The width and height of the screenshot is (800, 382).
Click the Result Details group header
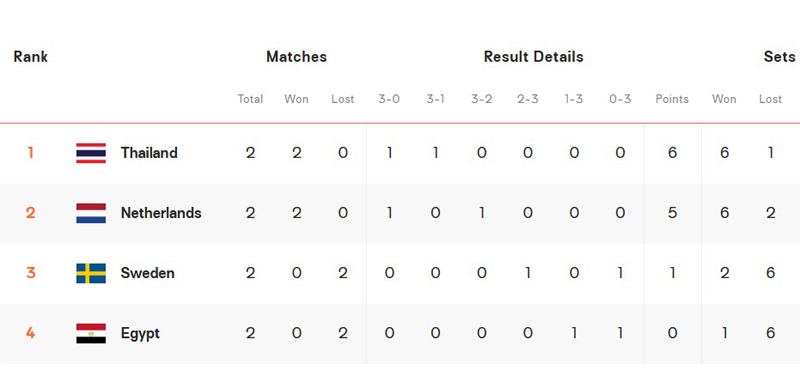click(x=533, y=57)
